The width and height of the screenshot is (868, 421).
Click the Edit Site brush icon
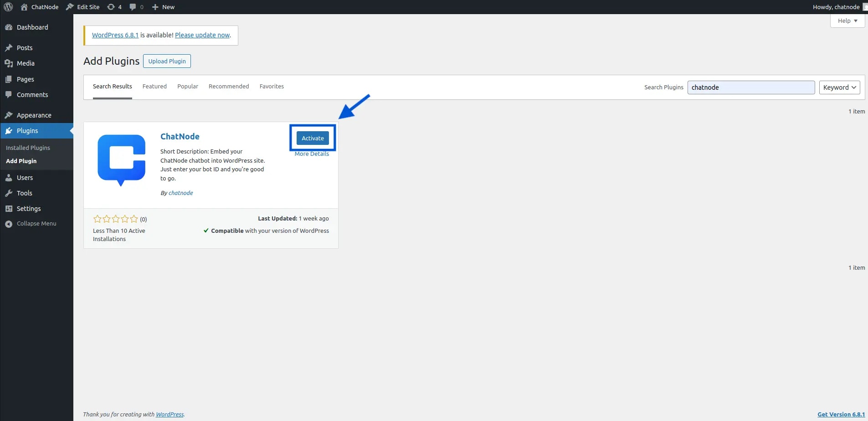70,7
